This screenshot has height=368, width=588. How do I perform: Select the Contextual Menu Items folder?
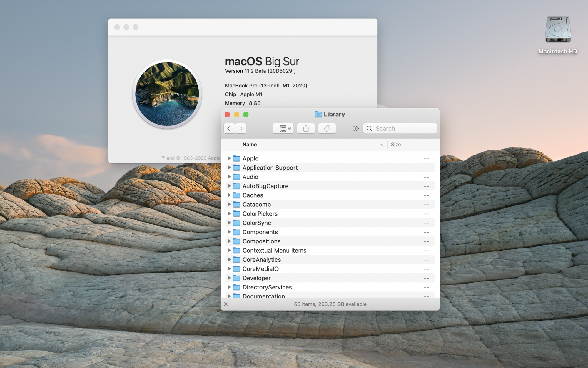pos(274,251)
